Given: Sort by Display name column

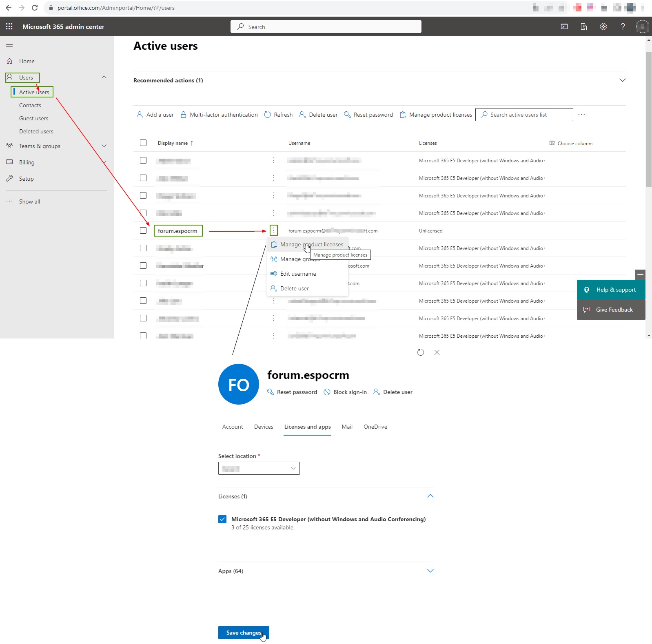Looking at the screenshot, I should [x=175, y=143].
